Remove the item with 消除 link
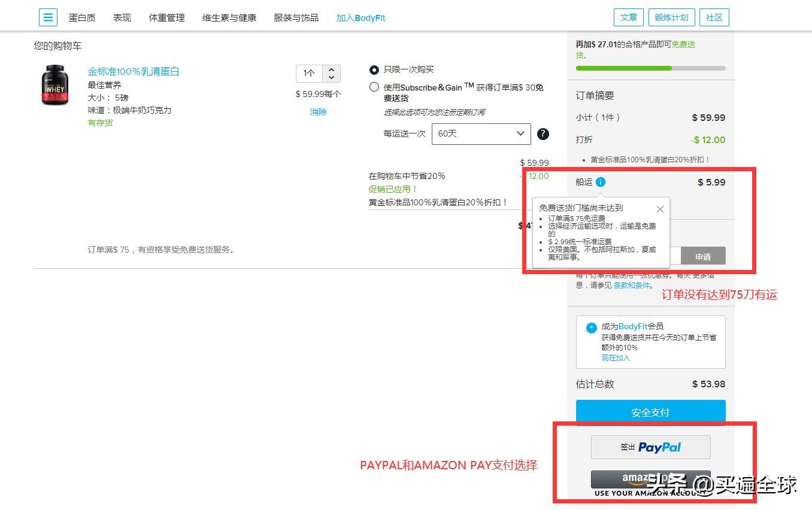This screenshot has height=510, width=812. pos(318,112)
